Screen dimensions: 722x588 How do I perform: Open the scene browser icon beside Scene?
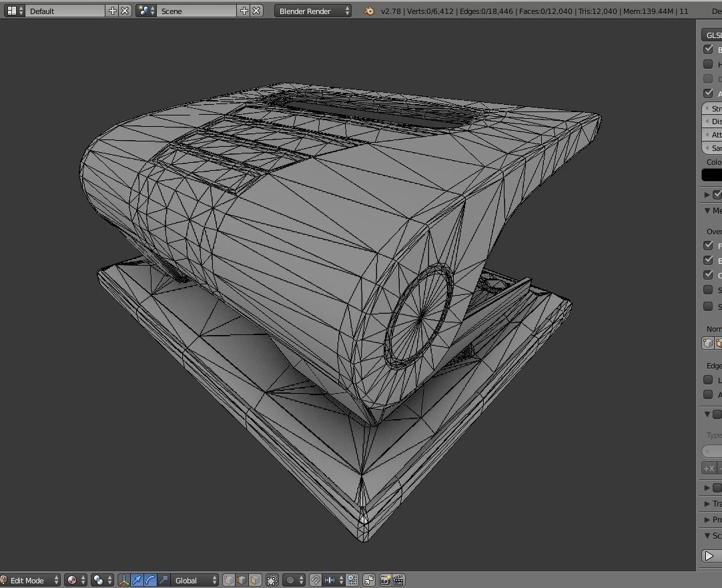tap(146, 11)
